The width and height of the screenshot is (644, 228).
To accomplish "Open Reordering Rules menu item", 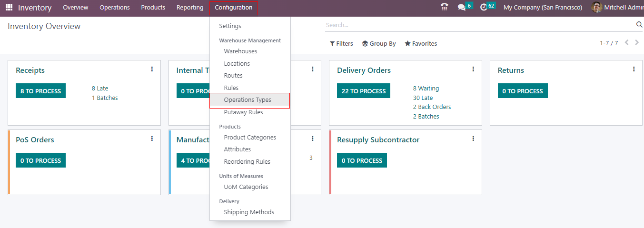I will click(247, 162).
